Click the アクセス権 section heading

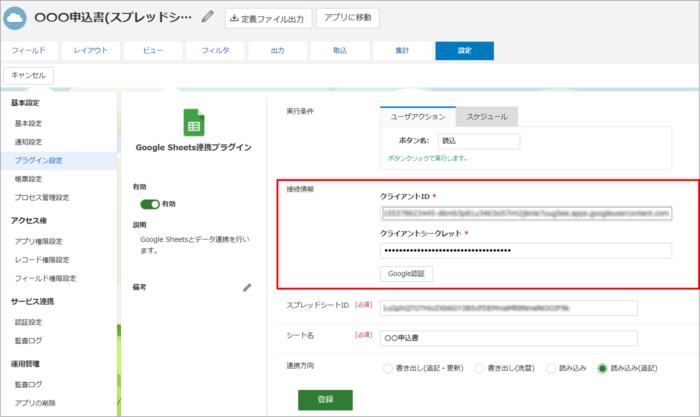point(29,221)
